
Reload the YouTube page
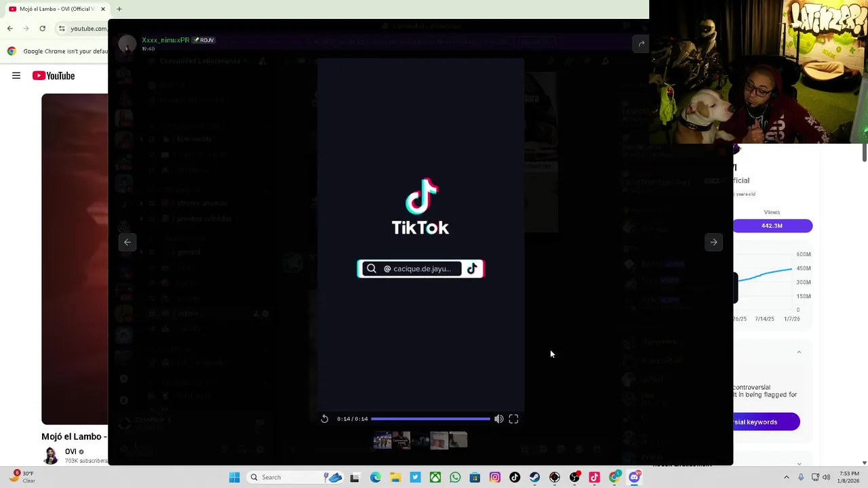(42, 28)
